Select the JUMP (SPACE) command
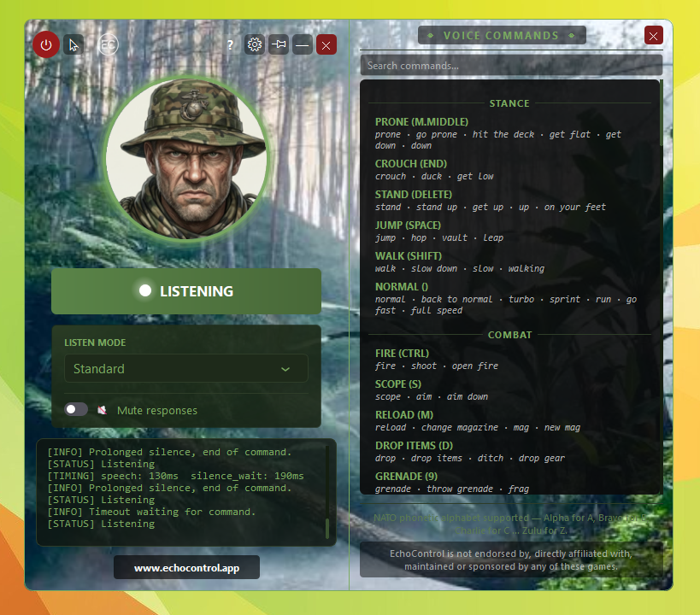The width and height of the screenshot is (700, 615). pyautogui.click(x=408, y=225)
